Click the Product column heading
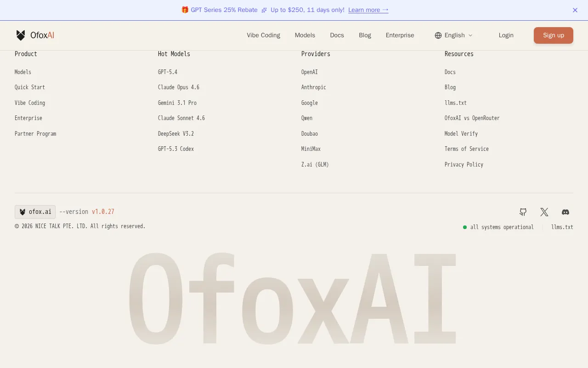The width and height of the screenshot is (588, 368). pyautogui.click(x=26, y=54)
